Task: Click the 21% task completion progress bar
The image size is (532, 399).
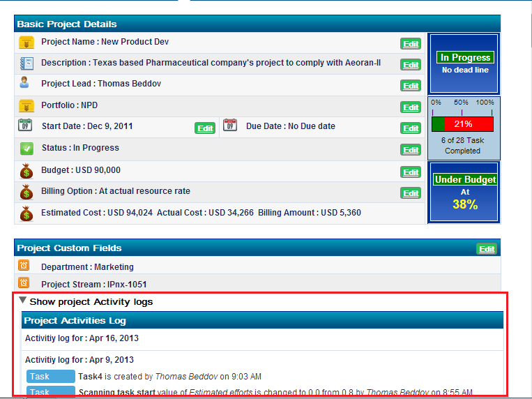Action: coord(463,124)
